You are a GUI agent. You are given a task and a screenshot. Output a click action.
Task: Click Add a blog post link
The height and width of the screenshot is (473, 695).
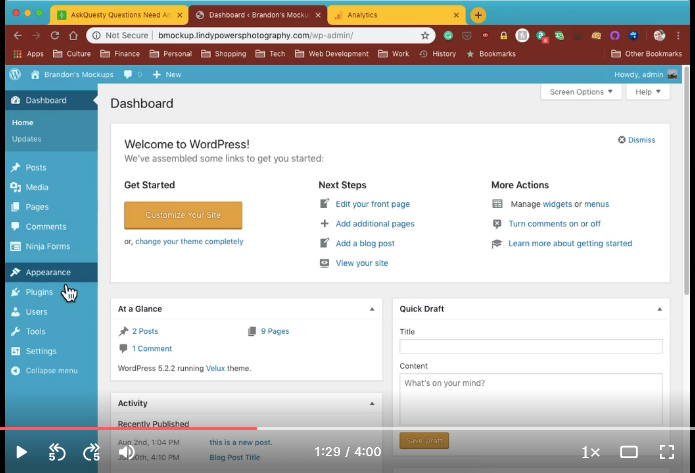point(365,243)
